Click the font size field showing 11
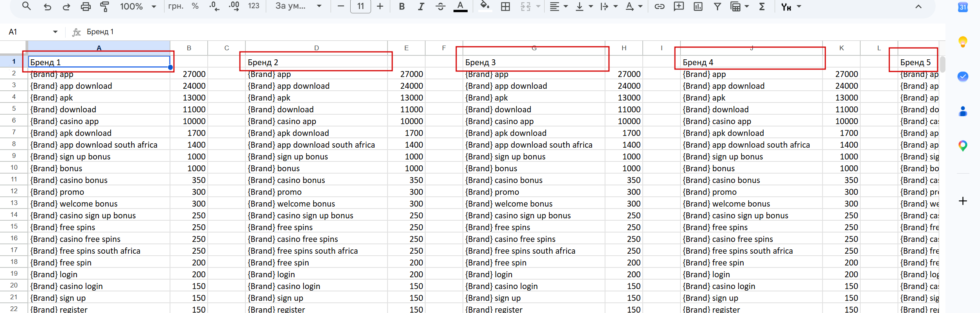The height and width of the screenshot is (313, 980). 360,6
